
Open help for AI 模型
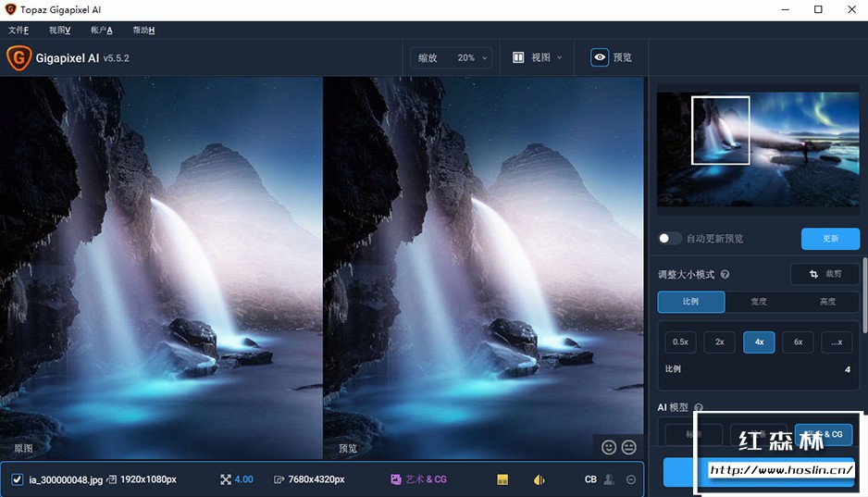pos(699,407)
